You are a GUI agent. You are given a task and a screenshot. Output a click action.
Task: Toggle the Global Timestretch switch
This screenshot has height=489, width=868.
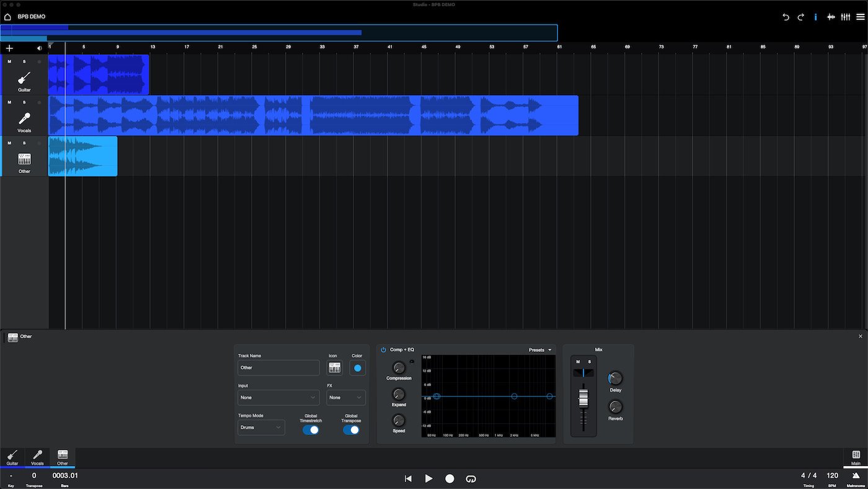click(311, 429)
